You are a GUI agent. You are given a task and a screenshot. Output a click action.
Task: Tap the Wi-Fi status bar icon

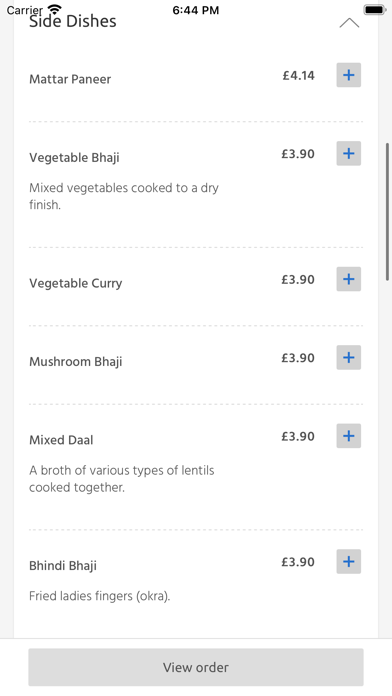(x=55, y=9)
